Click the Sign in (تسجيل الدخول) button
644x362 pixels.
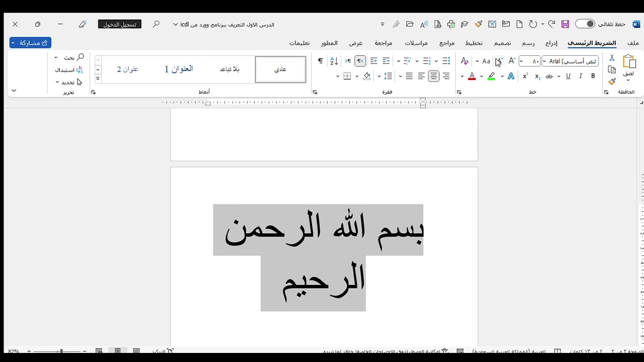[120, 24]
